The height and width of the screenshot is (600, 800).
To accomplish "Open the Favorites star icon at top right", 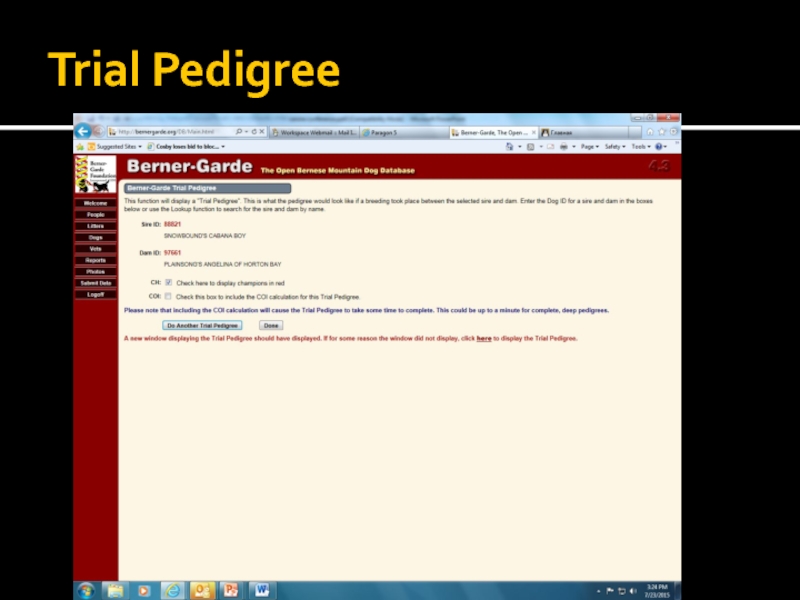I will tap(662, 132).
